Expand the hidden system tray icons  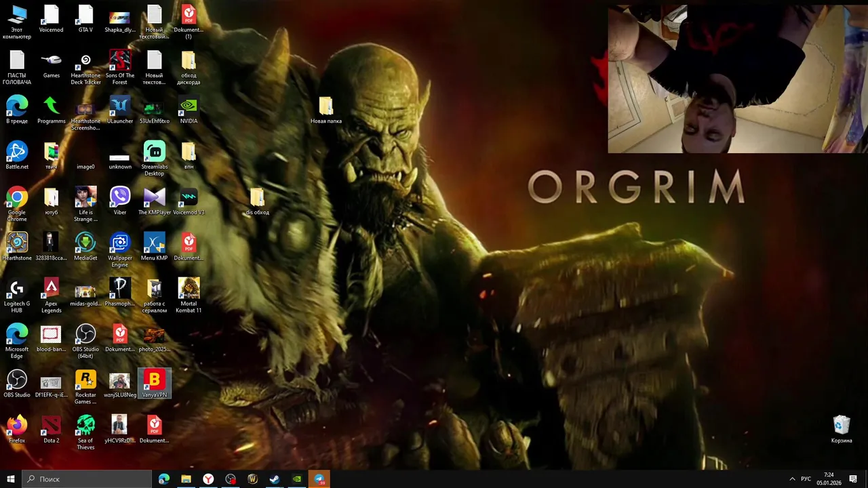click(792, 479)
